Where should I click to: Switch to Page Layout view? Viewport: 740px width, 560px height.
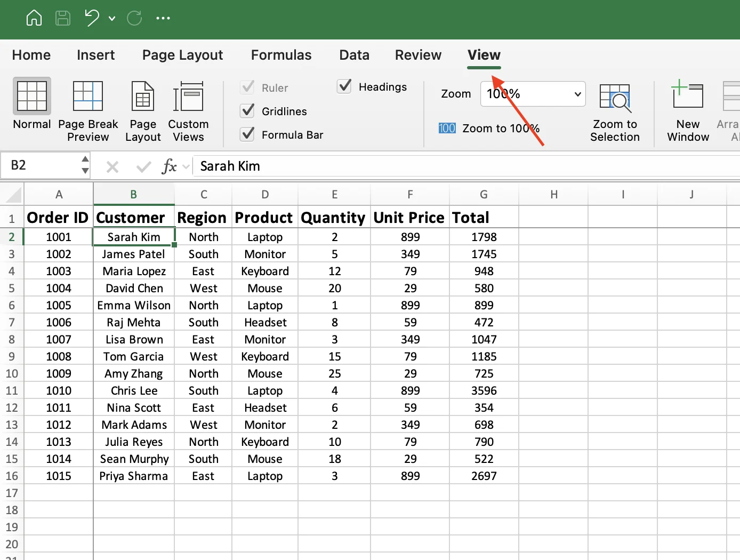point(142,108)
